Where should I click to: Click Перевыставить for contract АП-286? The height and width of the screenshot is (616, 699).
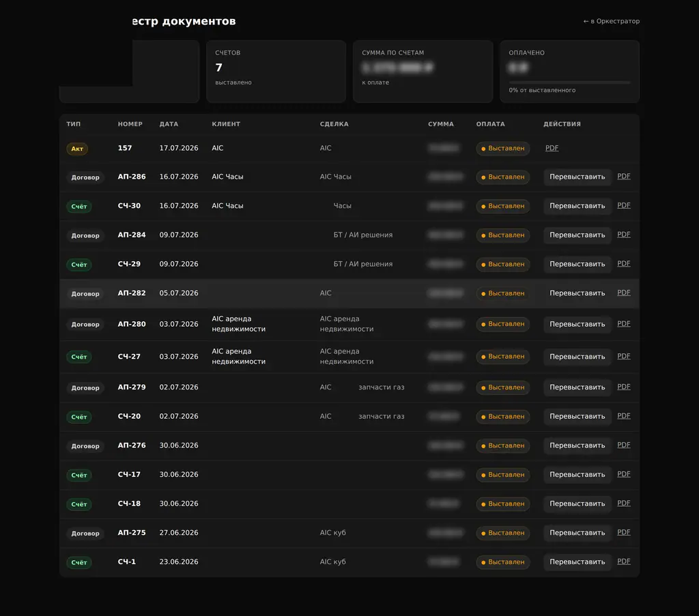point(577,177)
